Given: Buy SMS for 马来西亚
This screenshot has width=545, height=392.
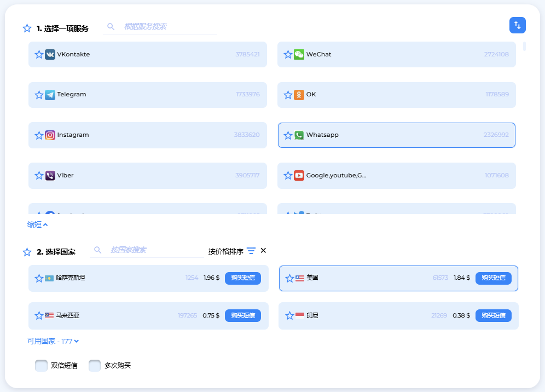Looking at the screenshot, I should pyautogui.click(x=243, y=315).
